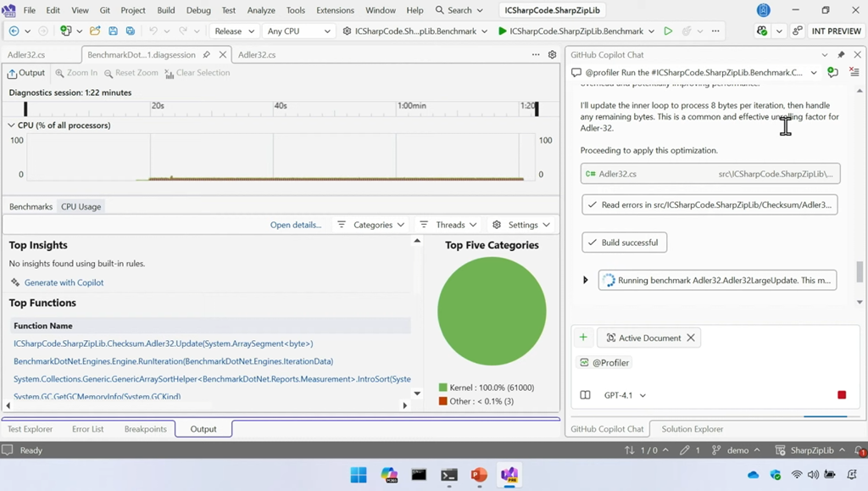Open the Analyze menu
Image resolution: width=868 pixels, height=491 pixels.
pos(260,10)
